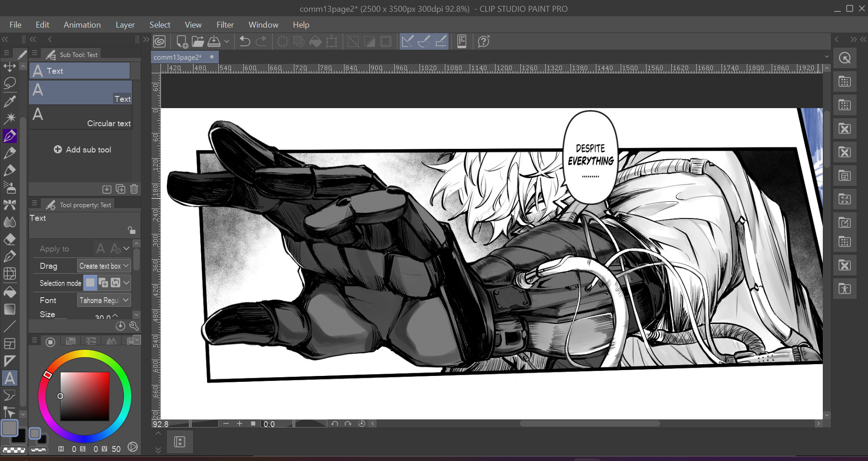
Task: Click the Open file folder icon
Action: coord(198,42)
